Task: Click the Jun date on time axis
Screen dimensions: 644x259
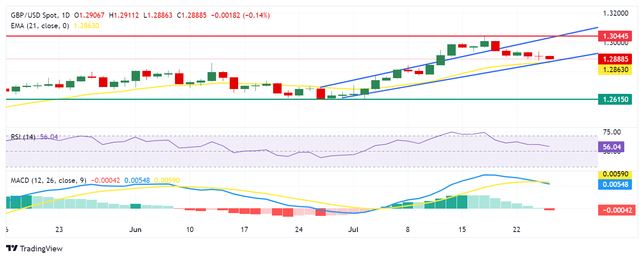Action: (136, 230)
